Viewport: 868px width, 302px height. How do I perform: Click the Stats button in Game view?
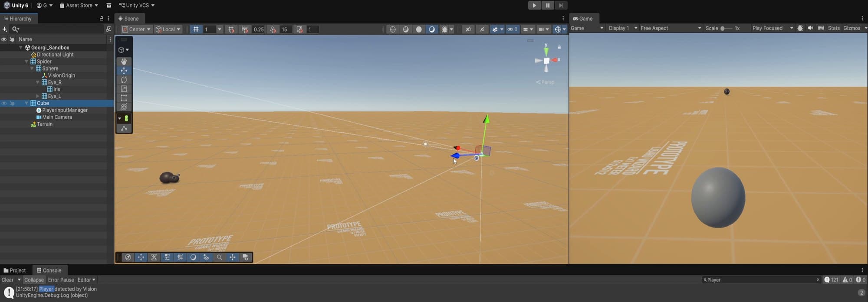coord(834,28)
